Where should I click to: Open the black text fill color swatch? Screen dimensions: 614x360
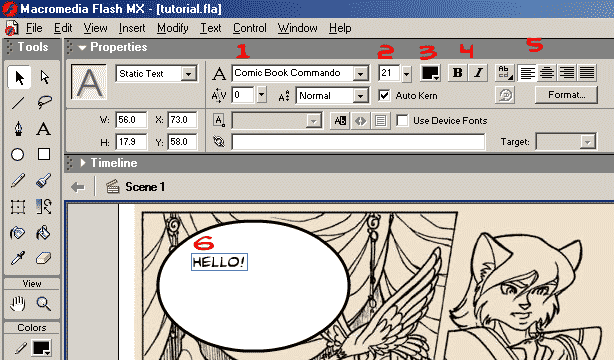[x=430, y=73]
